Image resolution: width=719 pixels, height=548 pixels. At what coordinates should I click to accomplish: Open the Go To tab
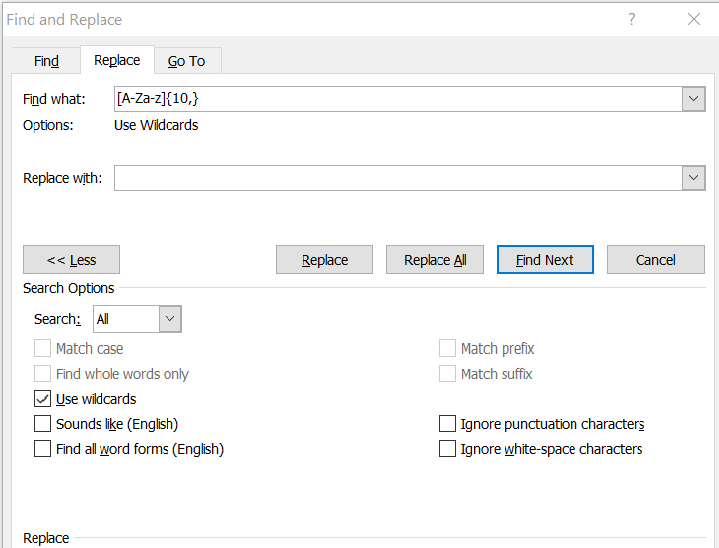click(x=187, y=61)
